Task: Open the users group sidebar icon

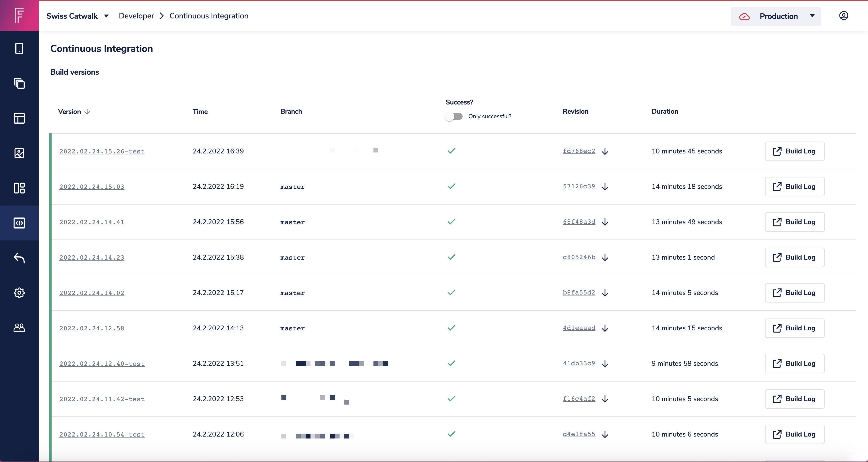Action: click(19, 328)
